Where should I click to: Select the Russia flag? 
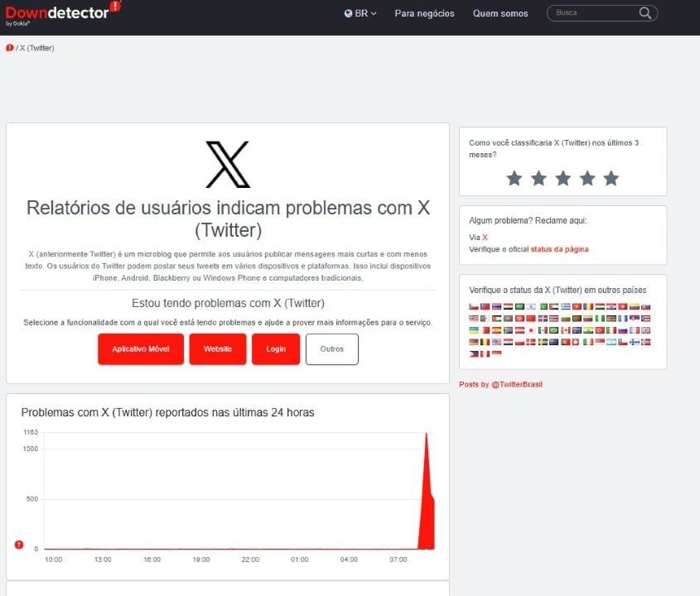623,330
